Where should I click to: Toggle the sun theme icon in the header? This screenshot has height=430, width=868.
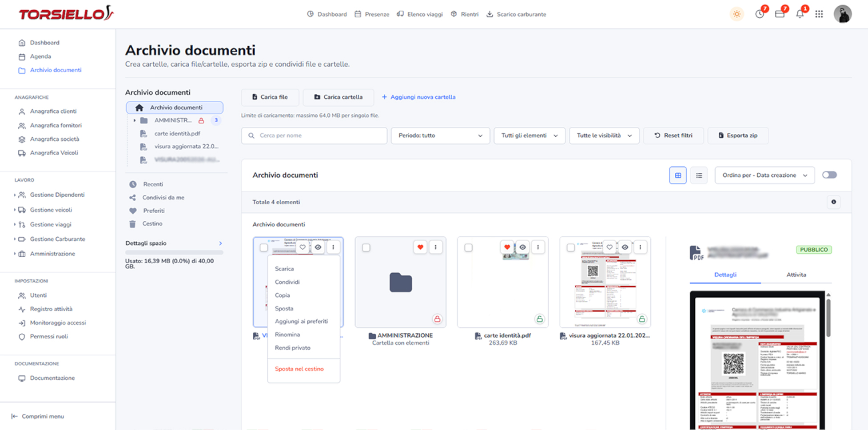click(737, 14)
